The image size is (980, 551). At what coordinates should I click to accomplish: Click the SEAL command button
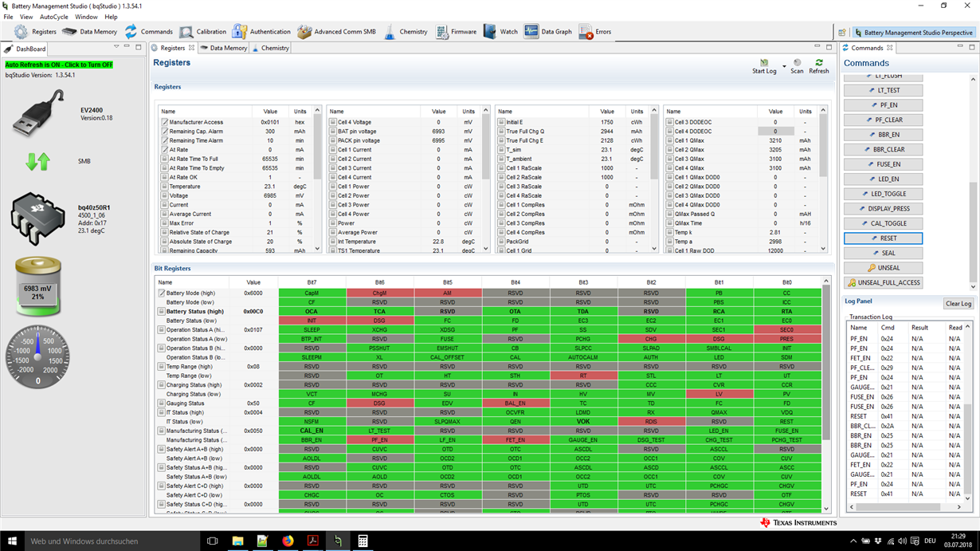pyautogui.click(x=883, y=253)
